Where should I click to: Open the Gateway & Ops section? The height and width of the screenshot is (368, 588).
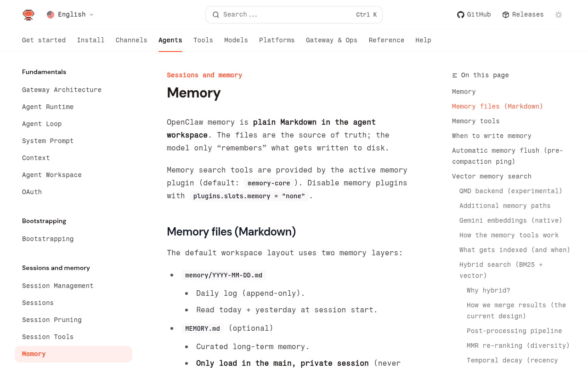pyautogui.click(x=332, y=39)
